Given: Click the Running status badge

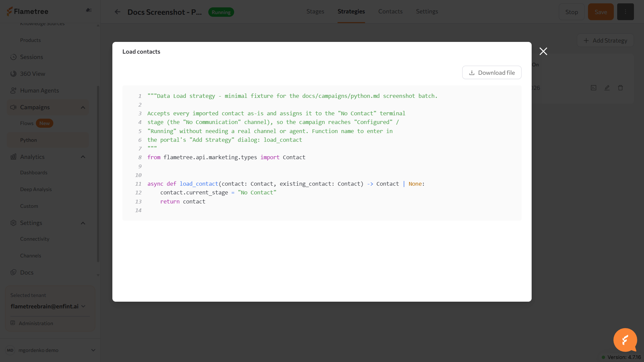Looking at the screenshot, I should coord(221,12).
